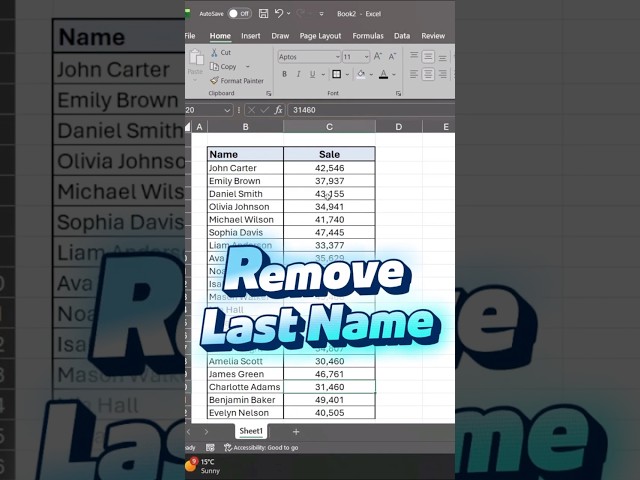Screen dimensions: 640x480
Task: Click the Save icon in the title bar
Action: click(264, 14)
